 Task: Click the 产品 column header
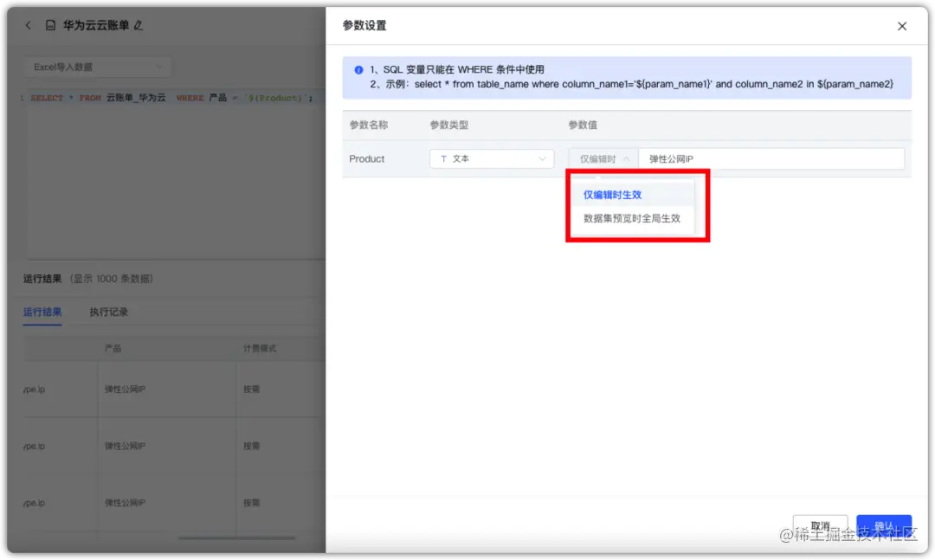coord(113,348)
